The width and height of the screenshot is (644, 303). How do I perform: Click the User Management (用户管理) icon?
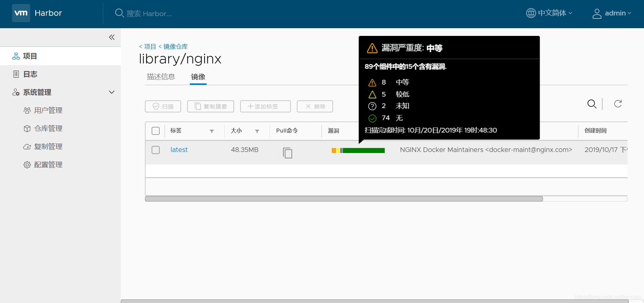point(27,110)
